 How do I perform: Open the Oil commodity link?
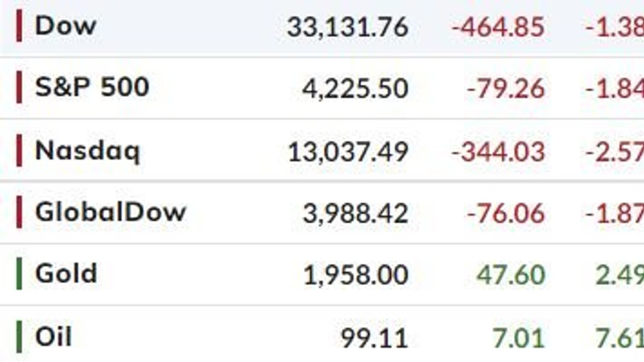pos(54,337)
